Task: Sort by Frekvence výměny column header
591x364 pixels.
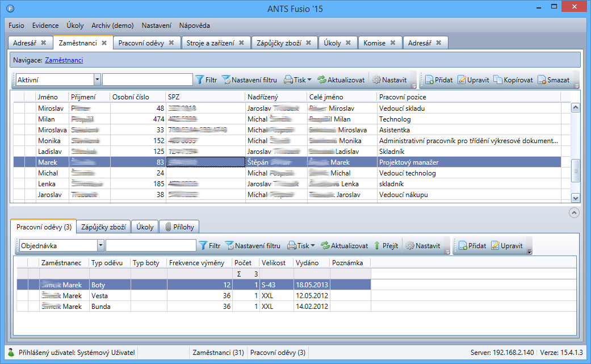Action: (x=199, y=263)
